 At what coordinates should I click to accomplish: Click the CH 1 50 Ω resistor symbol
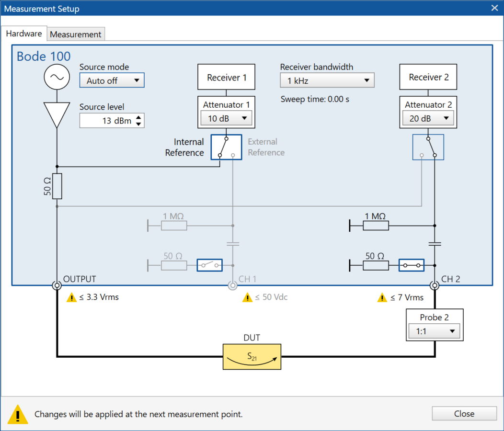[174, 265]
